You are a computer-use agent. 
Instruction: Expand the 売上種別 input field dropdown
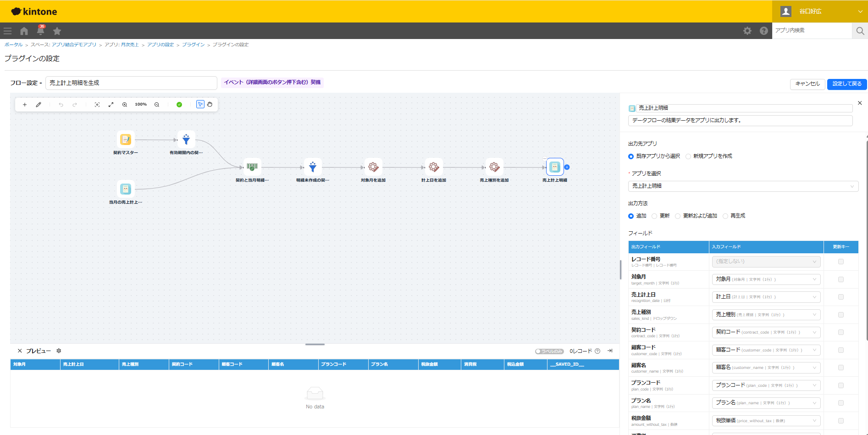point(766,315)
